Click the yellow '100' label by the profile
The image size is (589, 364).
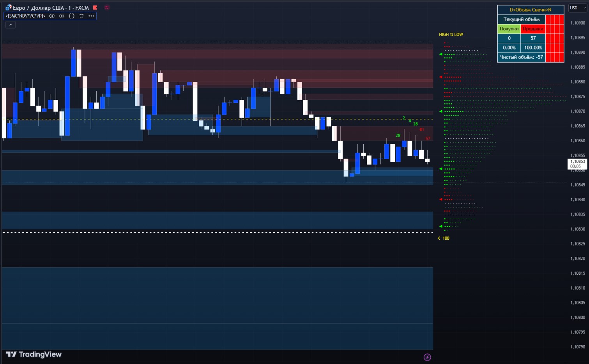click(x=446, y=238)
